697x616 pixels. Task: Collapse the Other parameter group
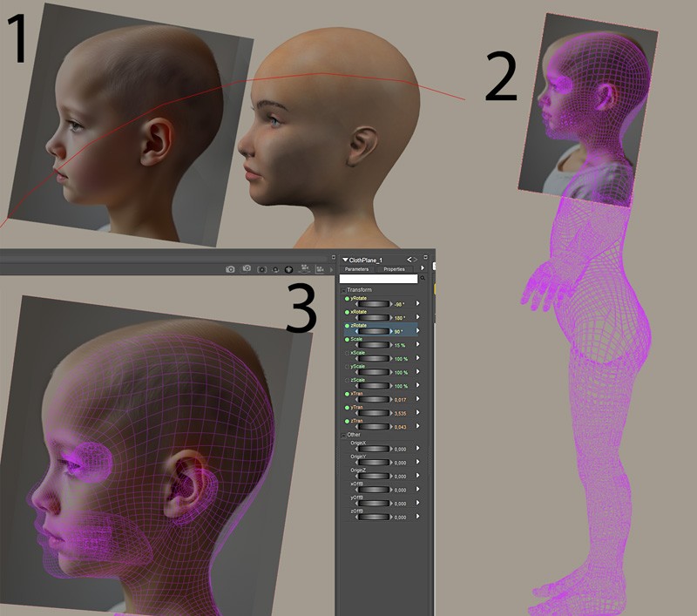343,436
